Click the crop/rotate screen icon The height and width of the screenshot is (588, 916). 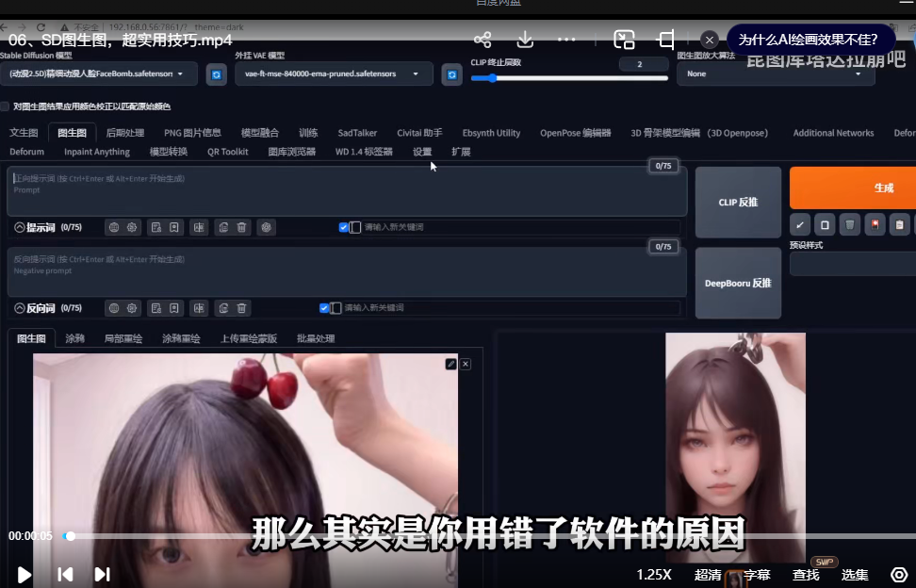pos(666,40)
